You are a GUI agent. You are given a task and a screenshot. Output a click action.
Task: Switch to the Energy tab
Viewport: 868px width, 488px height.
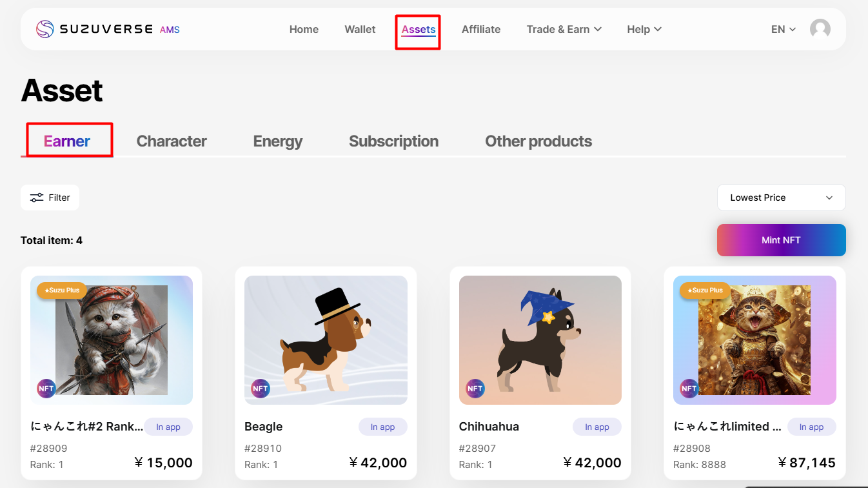click(277, 141)
